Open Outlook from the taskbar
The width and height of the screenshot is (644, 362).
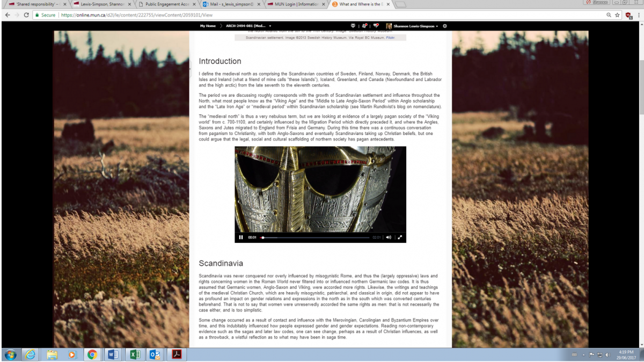click(x=155, y=354)
